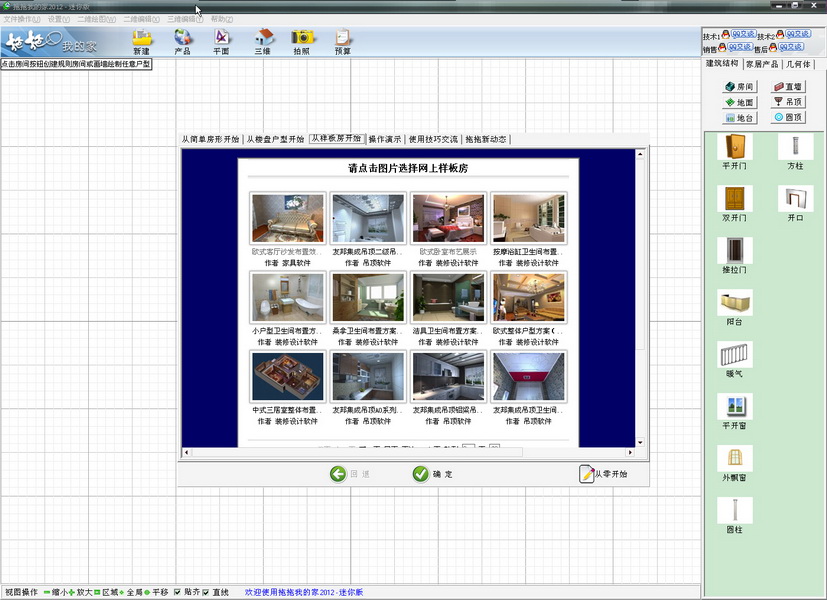Switch to 从简单房形开始 tab

click(210, 139)
